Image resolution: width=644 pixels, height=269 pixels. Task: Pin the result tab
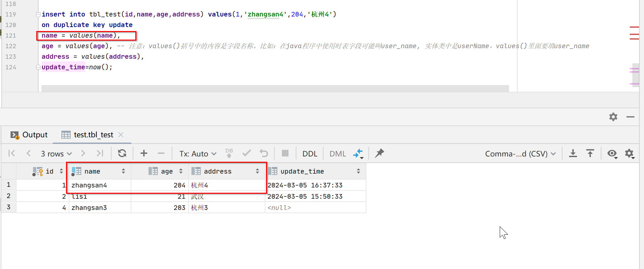[380, 153]
